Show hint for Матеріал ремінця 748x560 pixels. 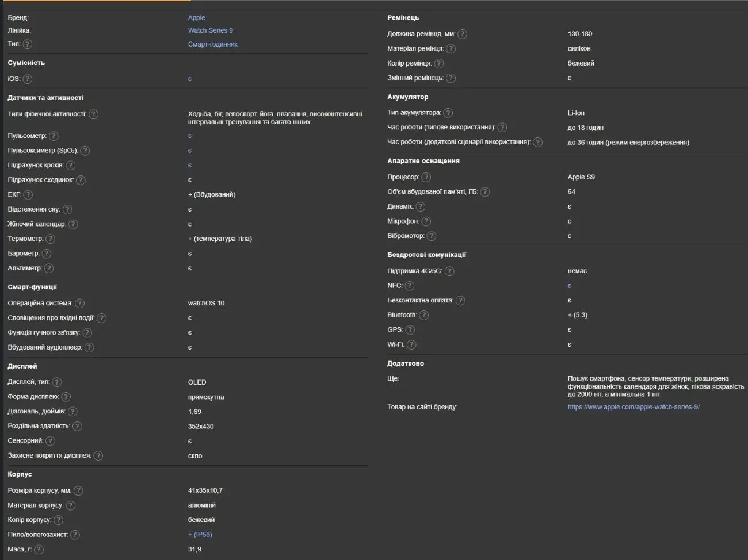(x=451, y=49)
